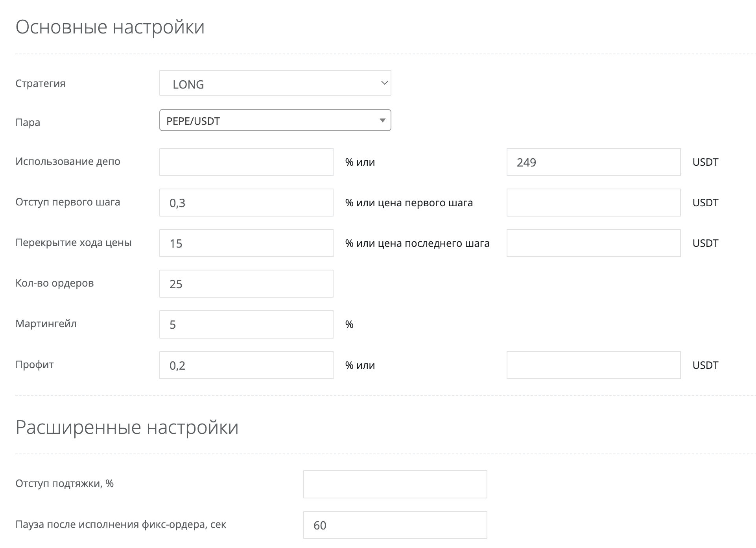Focus the empty Отступ подтяжки, % field
The image size is (756, 548).
pyautogui.click(x=395, y=484)
